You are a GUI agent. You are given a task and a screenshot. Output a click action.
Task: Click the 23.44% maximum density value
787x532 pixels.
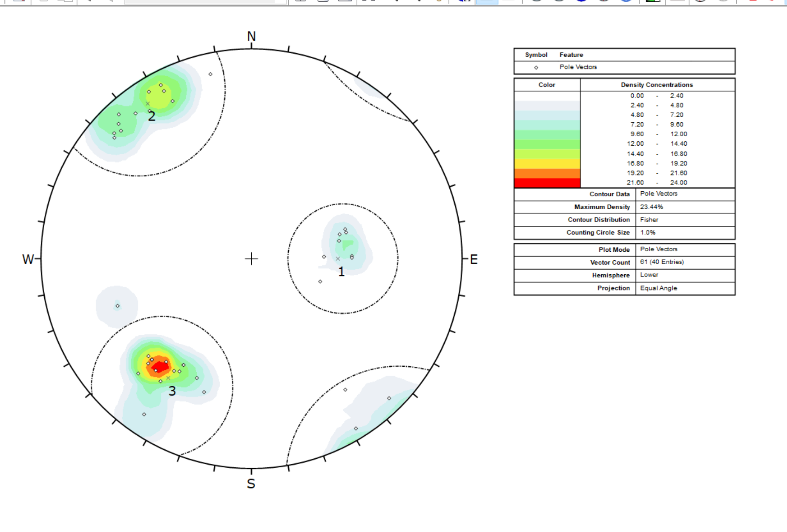pos(651,207)
